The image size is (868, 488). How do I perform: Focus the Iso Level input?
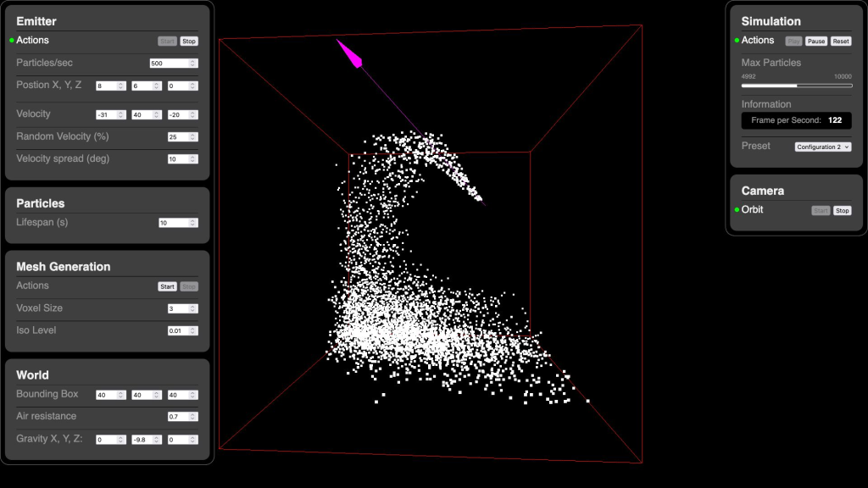click(178, 330)
